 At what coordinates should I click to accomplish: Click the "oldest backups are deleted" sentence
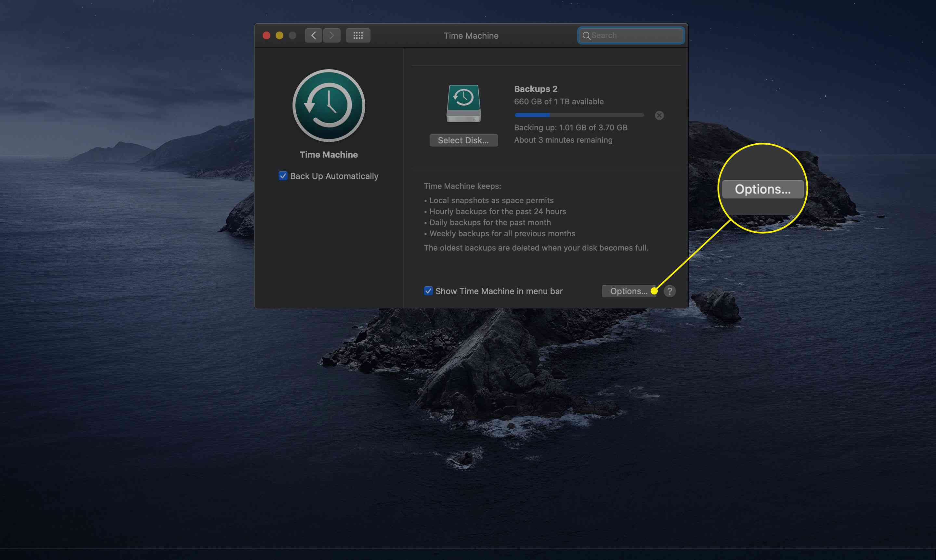[536, 248]
